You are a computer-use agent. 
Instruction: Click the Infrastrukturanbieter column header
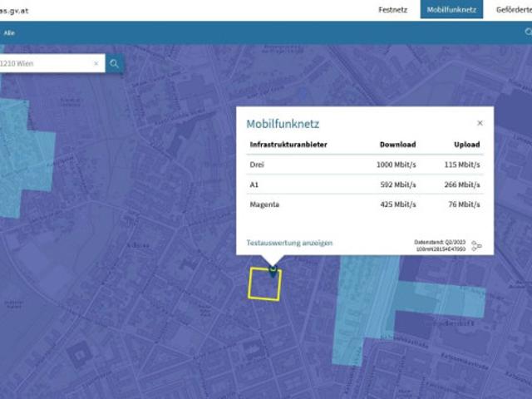288,145
